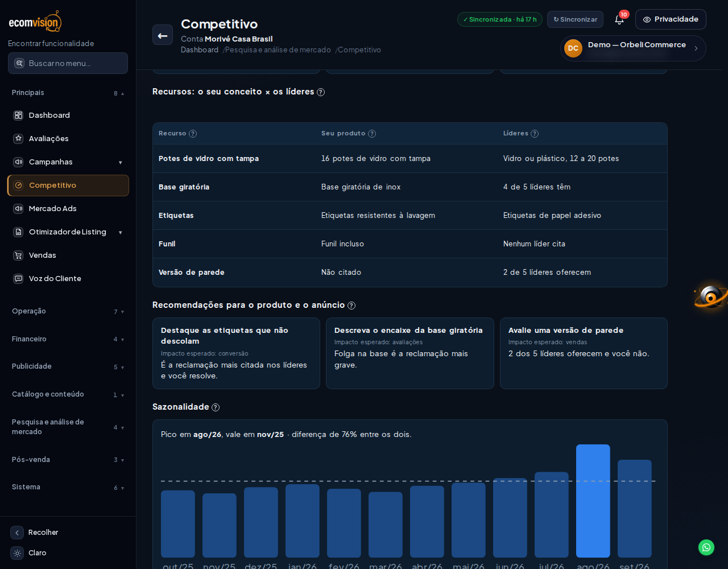Collapse the Principais menu group
Screen dimensions: 728x569
coord(68,93)
